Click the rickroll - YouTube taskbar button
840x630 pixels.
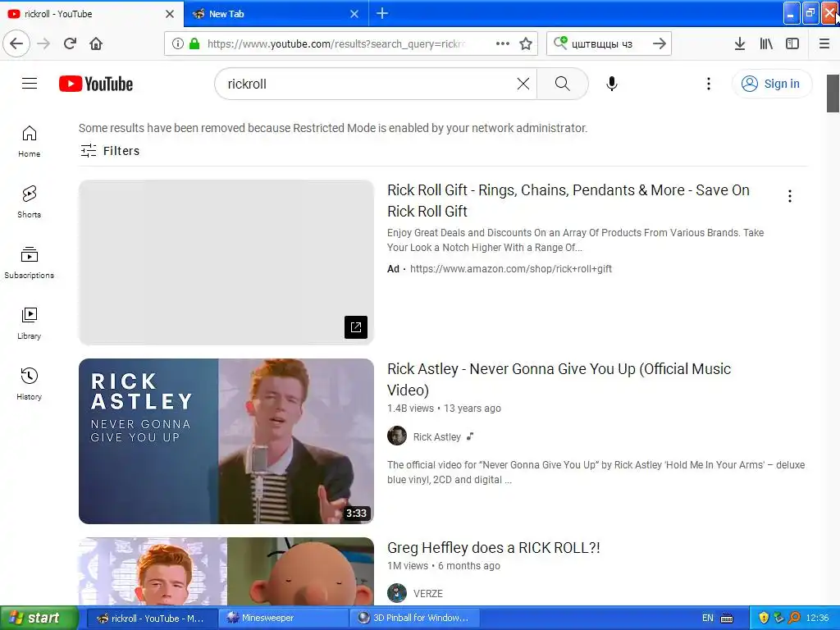[152, 618]
